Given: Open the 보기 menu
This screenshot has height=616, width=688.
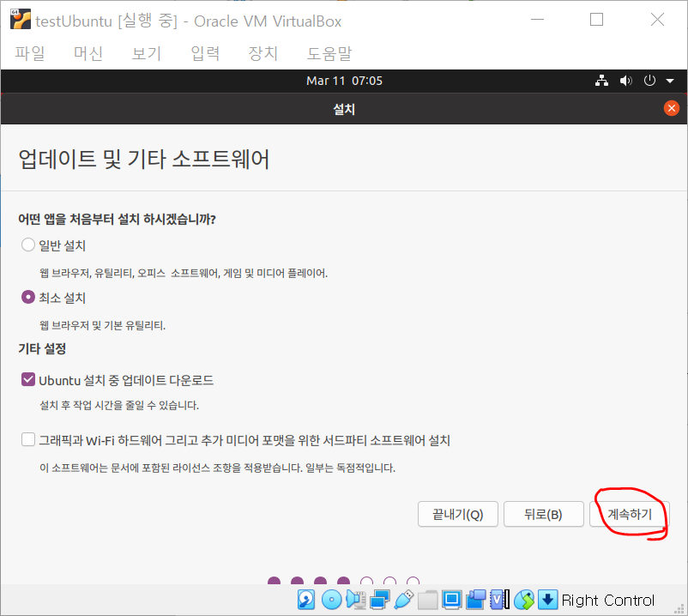Looking at the screenshot, I should click(x=147, y=53).
